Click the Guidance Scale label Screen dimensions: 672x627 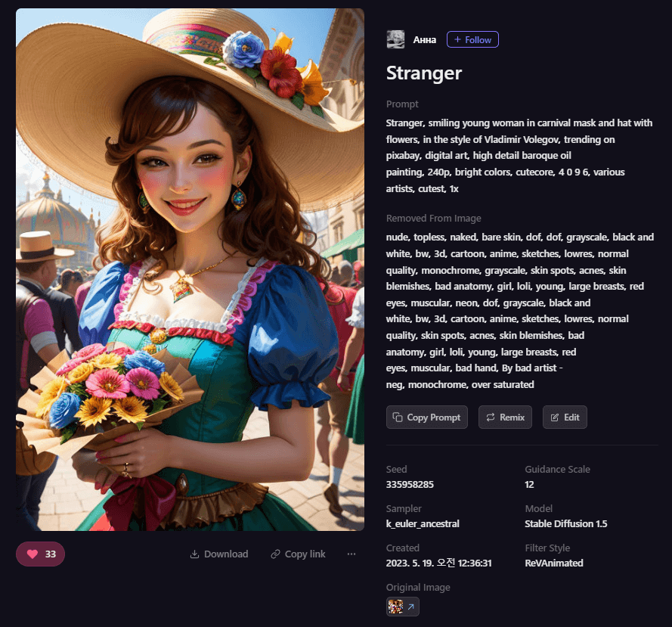[557, 469]
